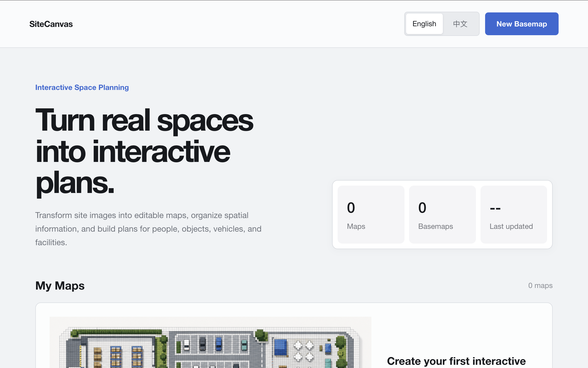This screenshot has height=368, width=588.
Task: Switch language to English
Action: click(424, 24)
